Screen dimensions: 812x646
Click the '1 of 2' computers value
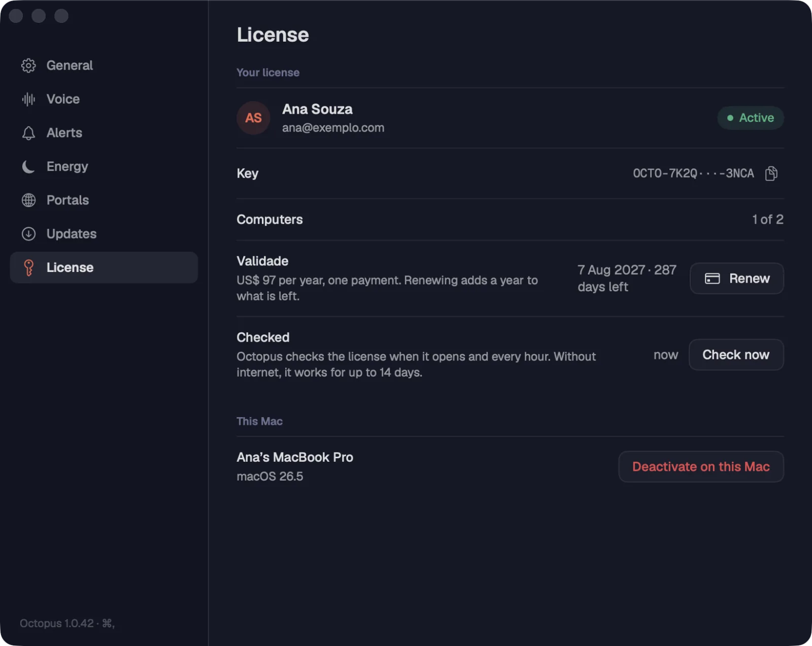tap(768, 219)
